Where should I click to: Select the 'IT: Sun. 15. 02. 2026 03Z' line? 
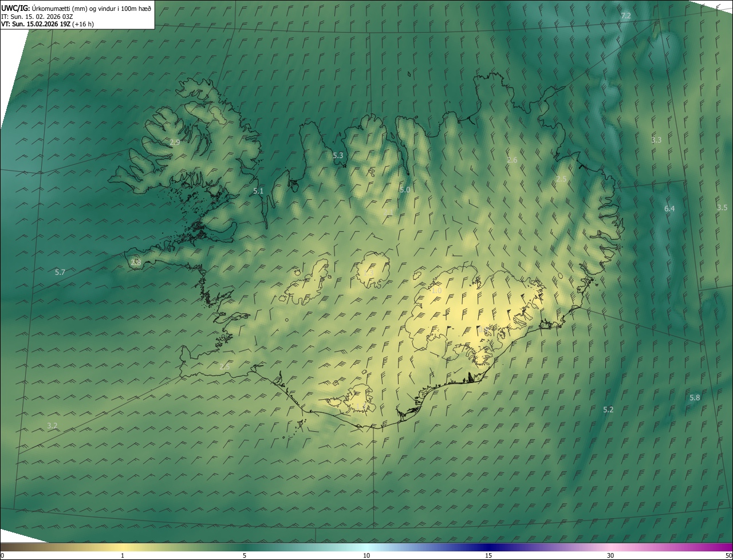(37, 16)
